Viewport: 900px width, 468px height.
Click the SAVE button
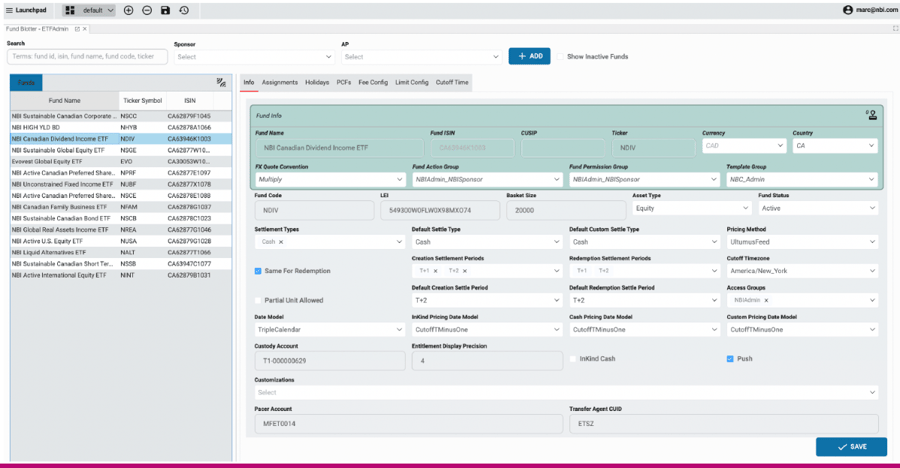(x=851, y=447)
